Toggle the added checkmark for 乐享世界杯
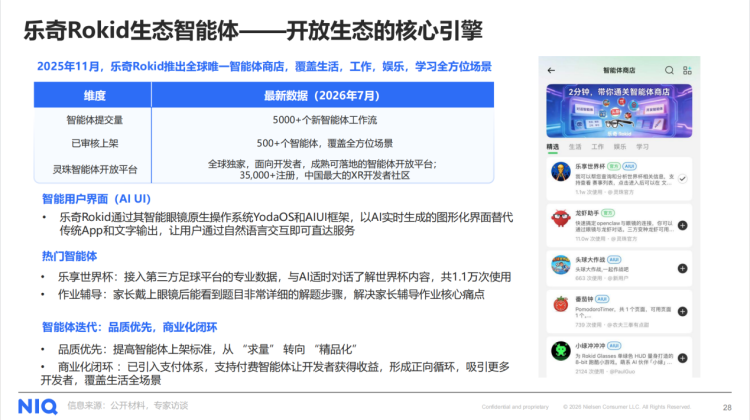The height and width of the screenshot is (420, 750). point(683,178)
